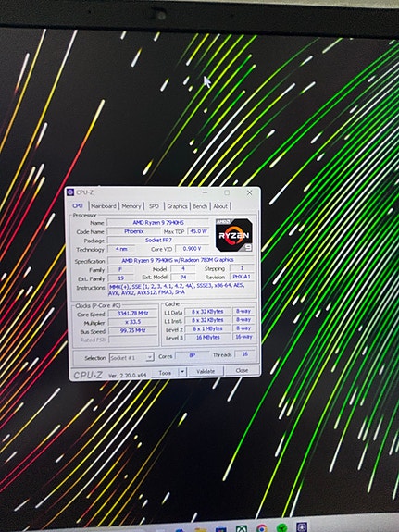This screenshot has width=399, height=532.
Task: Click the Tools button
Action: click(x=165, y=373)
